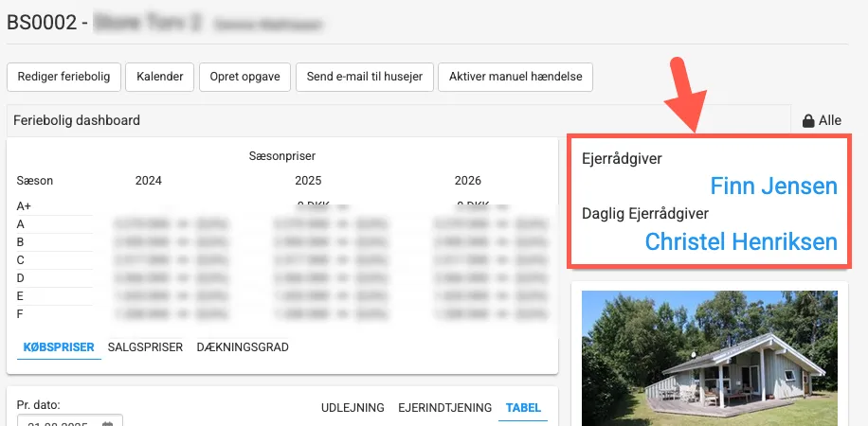The width and height of the screenshot is (868, 426).
Task: Switch to the UDLEJNING tab
Action: point(353,408)
